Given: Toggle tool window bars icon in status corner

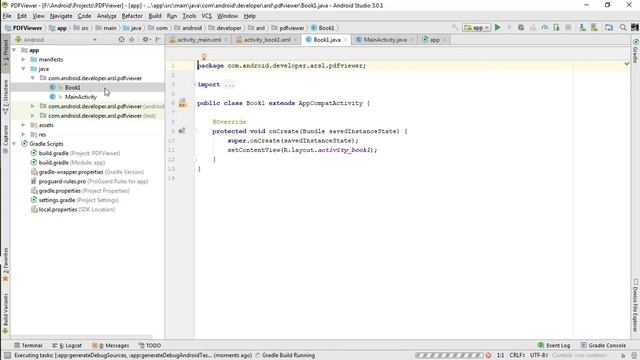Looking at the screenshot, I should 7,356.
